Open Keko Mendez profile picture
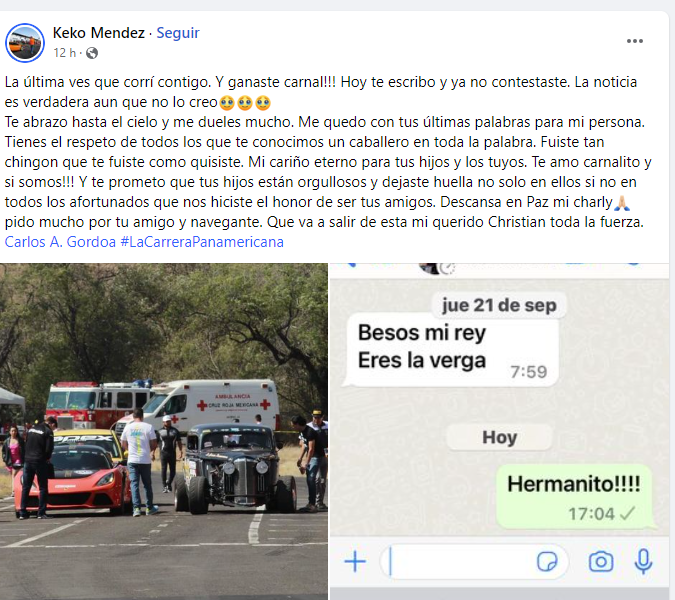The width and height of the screenshot is (675, 600). click(25, 43)
